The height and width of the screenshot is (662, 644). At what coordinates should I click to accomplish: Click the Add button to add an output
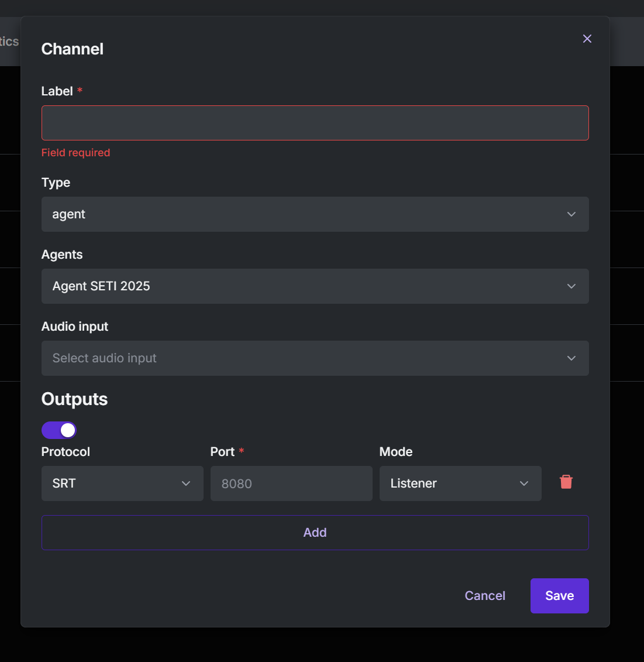pos(315,533)
